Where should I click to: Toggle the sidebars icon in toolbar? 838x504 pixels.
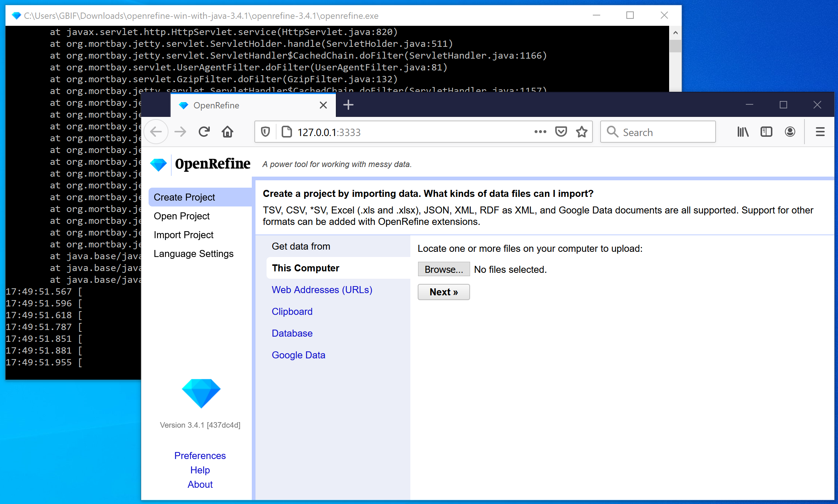point(766,132)
